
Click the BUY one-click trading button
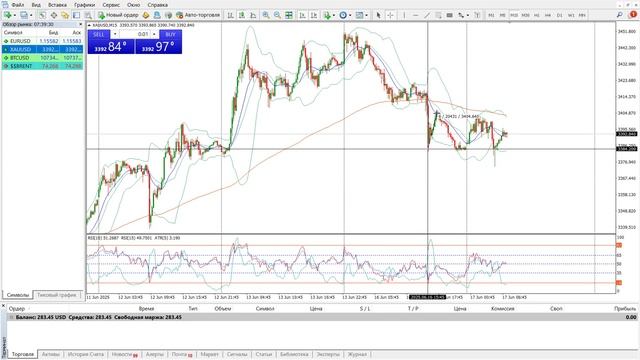tap(171, 34)
